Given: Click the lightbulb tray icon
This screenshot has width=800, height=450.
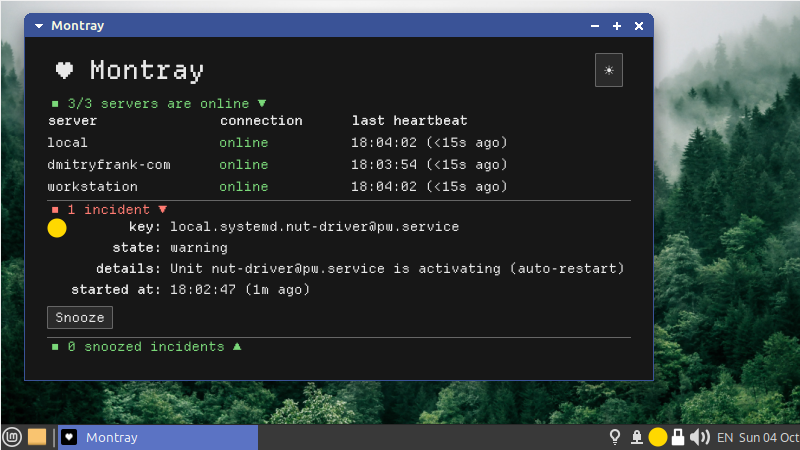Looking at the screenshot, I should tap(615, 437).
